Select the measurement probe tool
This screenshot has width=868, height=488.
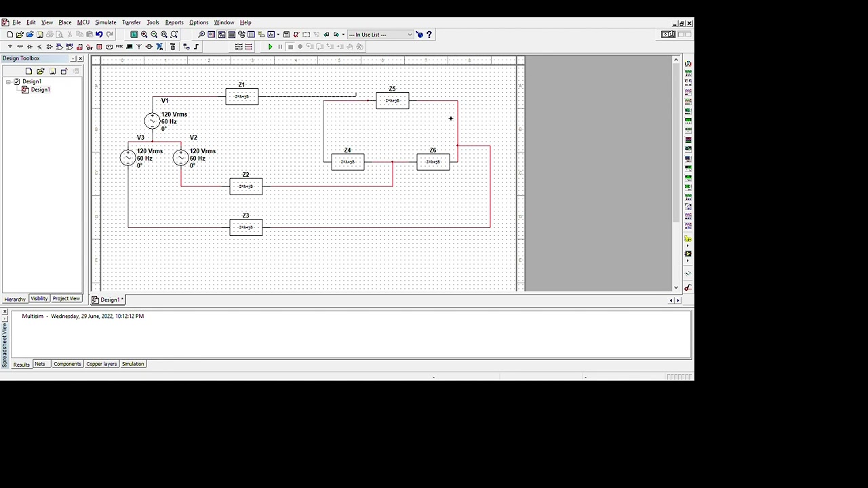(688, 239)
